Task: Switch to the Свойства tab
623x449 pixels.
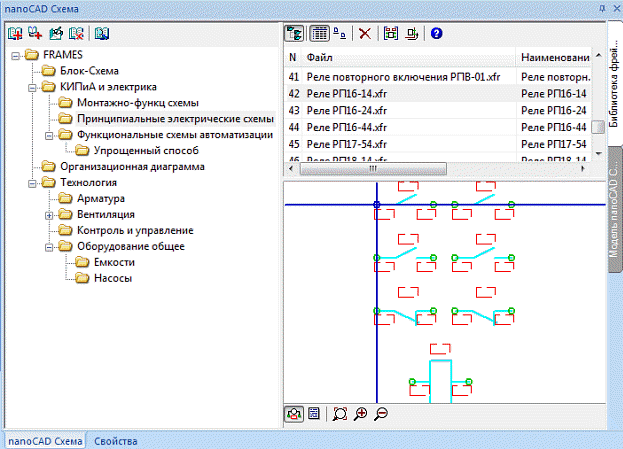Action: coord(116,441)
